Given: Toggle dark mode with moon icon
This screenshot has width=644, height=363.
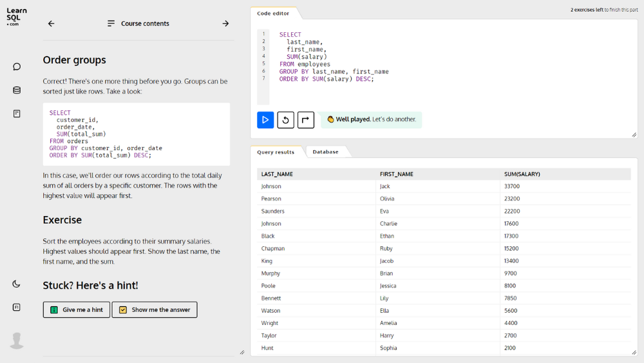Looking at the screenshot, I should click(x=17, y=284).
